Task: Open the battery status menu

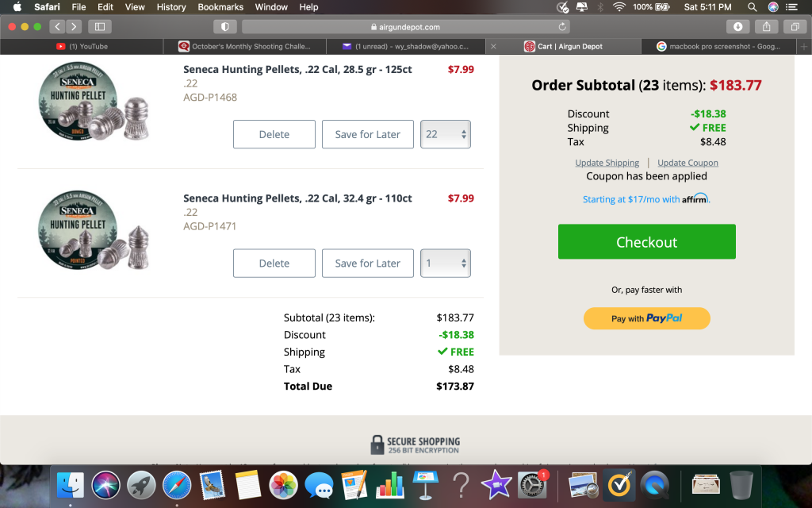Action: (x=652, y=6)
